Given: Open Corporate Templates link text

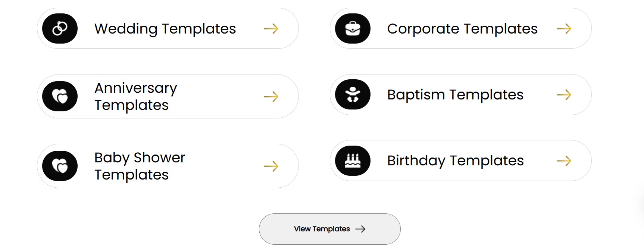Looking at the screenshot, I should click(x=462, y=29).
